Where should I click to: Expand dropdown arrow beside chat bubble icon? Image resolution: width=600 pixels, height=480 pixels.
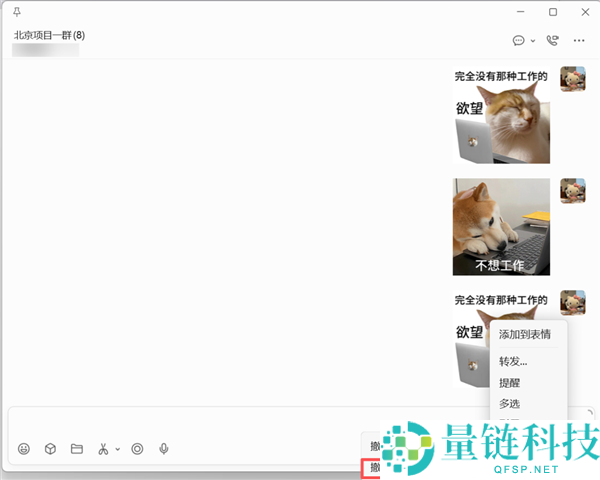pos(533,41)
